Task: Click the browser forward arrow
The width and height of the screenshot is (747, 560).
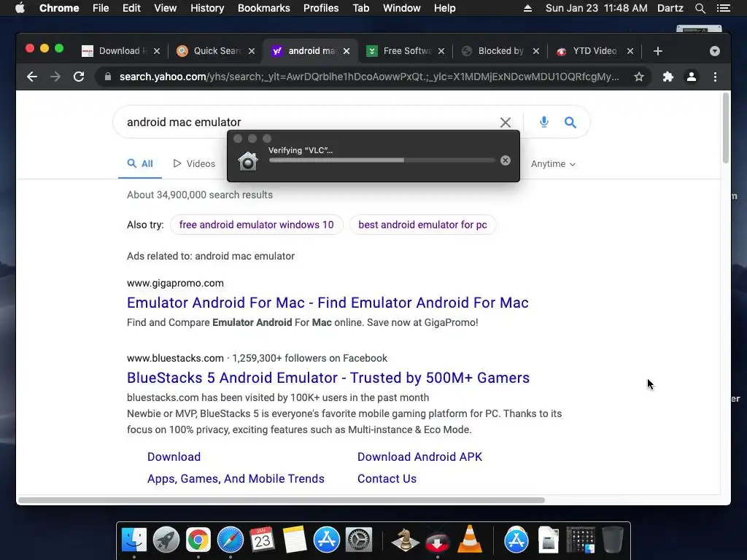Action: [55, 77]
